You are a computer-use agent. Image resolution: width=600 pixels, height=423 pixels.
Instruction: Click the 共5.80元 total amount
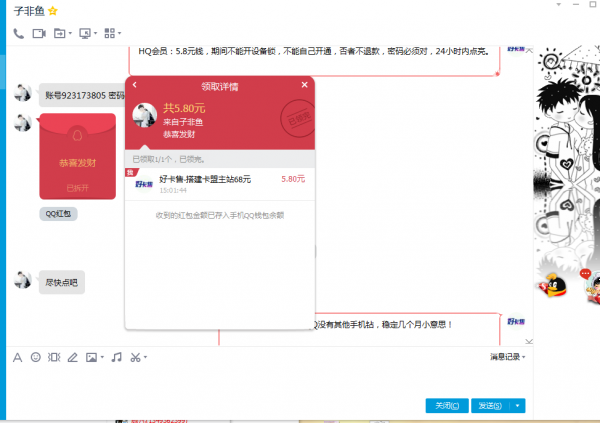click(x=184, y=108)
